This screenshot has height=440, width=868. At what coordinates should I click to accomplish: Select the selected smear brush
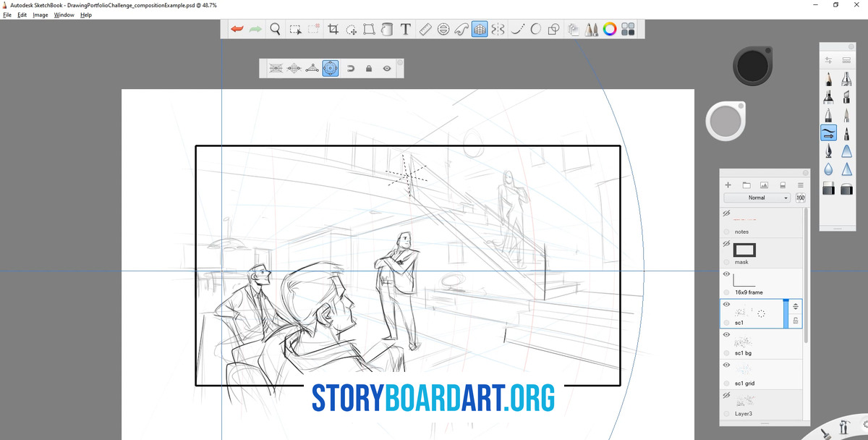(828, 133)
